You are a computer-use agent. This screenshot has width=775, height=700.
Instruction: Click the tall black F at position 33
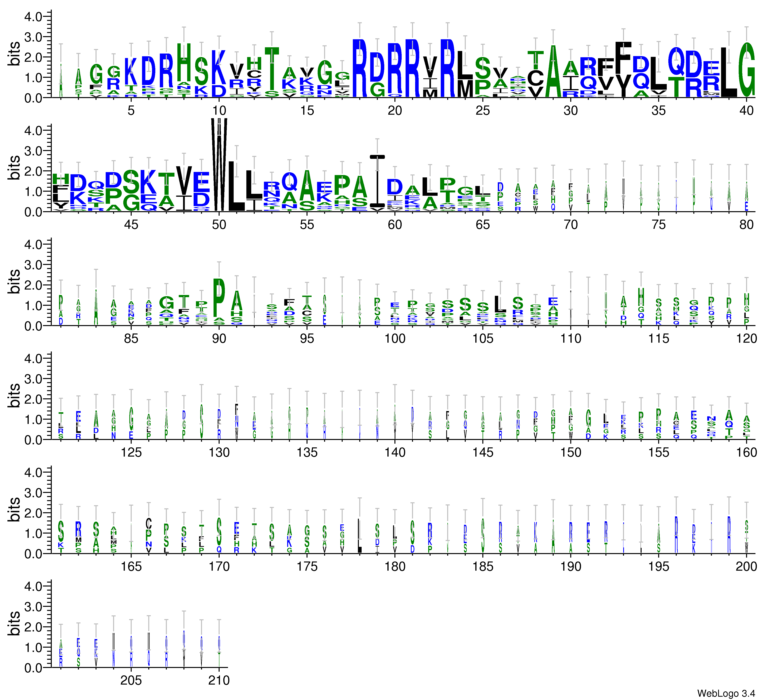pyautogui.click(x=623, y=58)
